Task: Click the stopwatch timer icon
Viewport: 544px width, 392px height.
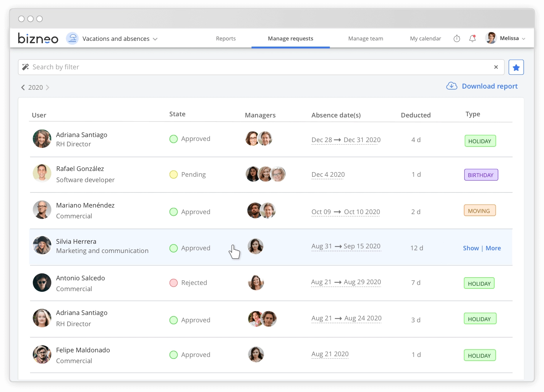Action: click(457, 39)
